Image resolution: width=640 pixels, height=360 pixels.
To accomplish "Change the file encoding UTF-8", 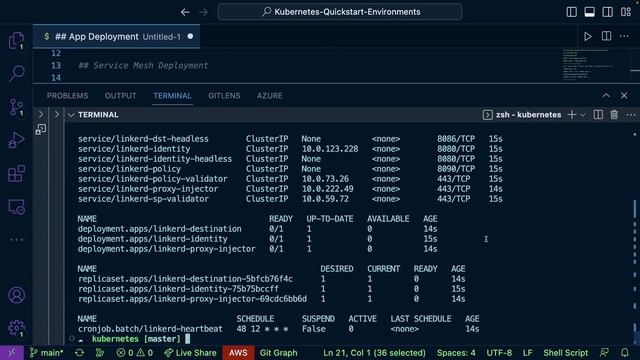I will point(499,353).
